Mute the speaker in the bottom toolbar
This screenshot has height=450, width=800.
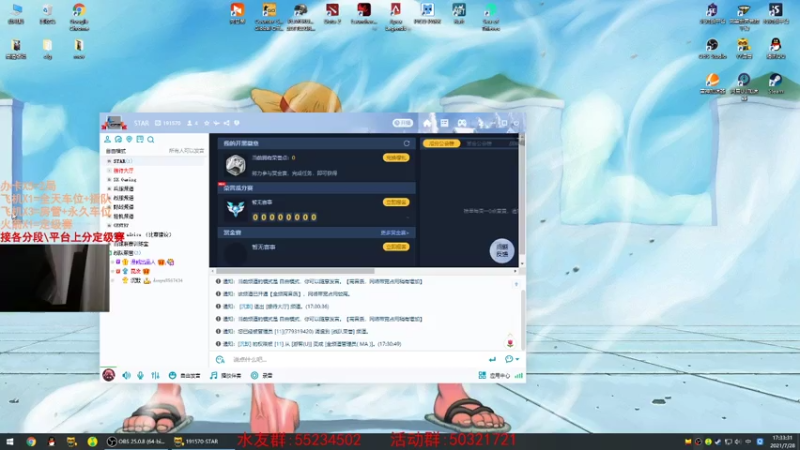pyautogui.click(x=126, y=376)
